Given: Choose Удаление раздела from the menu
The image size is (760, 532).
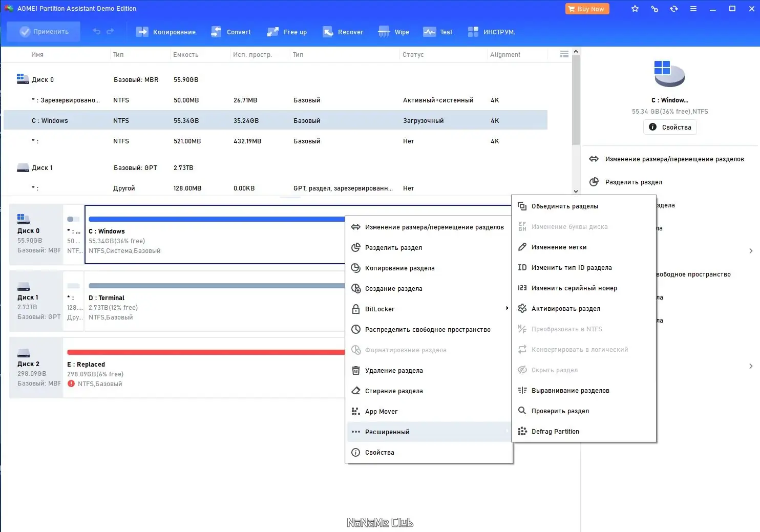Looking at the screenshot, I should click(393, 370).
